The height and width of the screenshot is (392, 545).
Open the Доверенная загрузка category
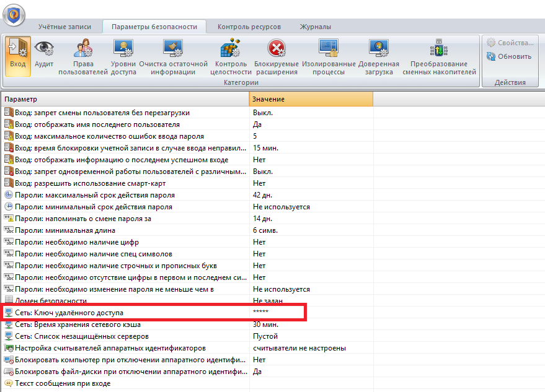(x=379, y=56)
